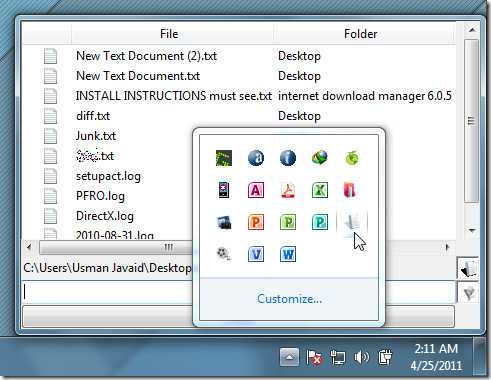Select New Text Document (2).txt
Image resolution: width=491 pixels, height=380 pixels.
(146, 56)
